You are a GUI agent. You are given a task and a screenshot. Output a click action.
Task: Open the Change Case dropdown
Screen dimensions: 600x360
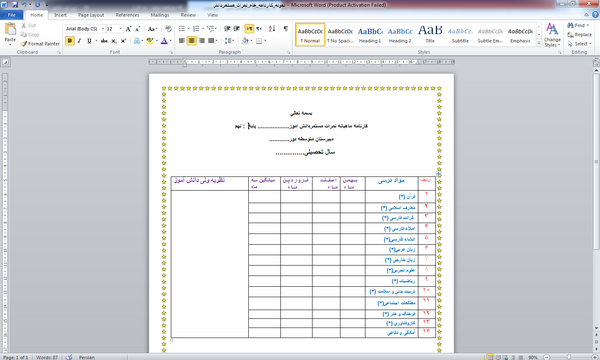[152, 29]
